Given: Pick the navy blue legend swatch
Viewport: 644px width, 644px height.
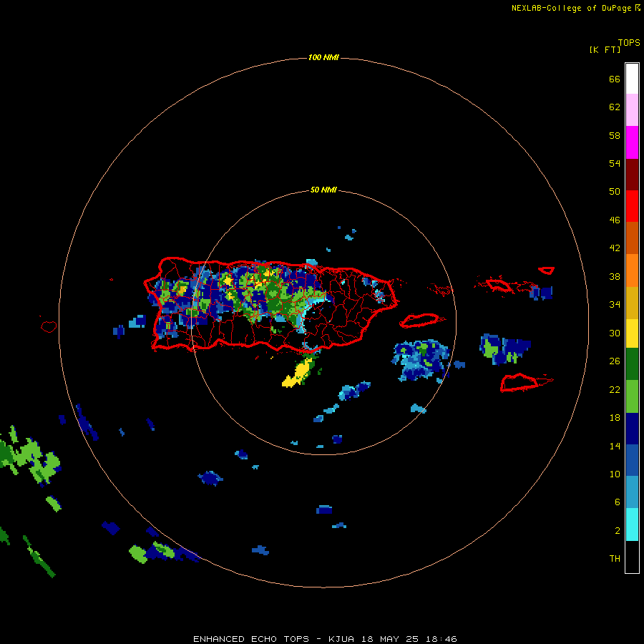Looking at the screenshot, I should point(632,429).
